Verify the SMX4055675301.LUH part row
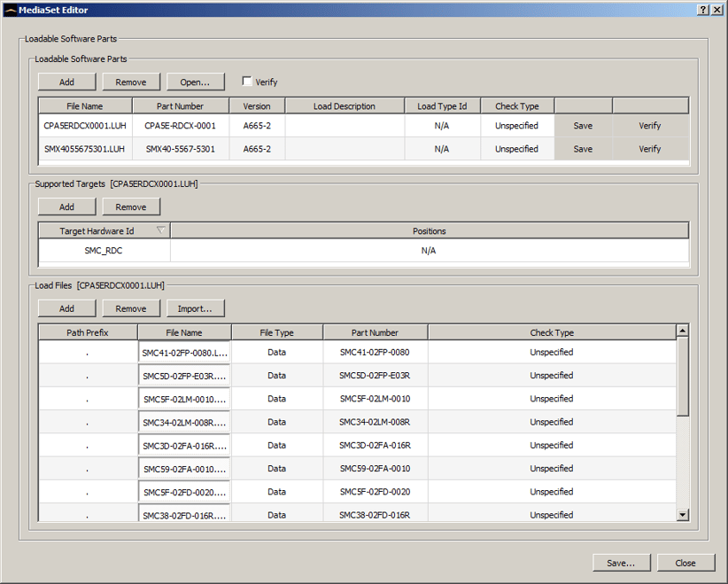The image size is (728, 584). pyautogui.click(x=649, y=148)
